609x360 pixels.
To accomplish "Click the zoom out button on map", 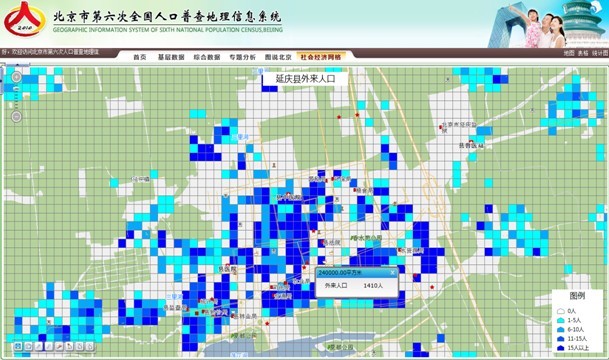I will pyautogui.click(x=16, y=116).
